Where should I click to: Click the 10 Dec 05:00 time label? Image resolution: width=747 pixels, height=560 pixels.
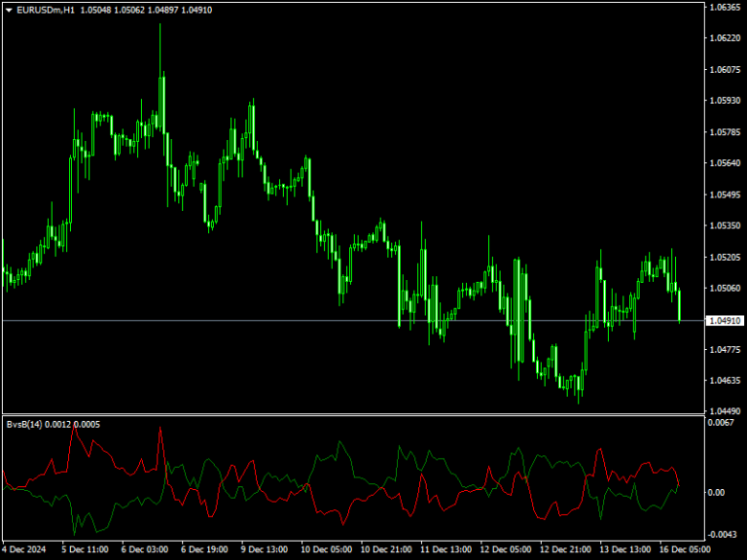327,549
